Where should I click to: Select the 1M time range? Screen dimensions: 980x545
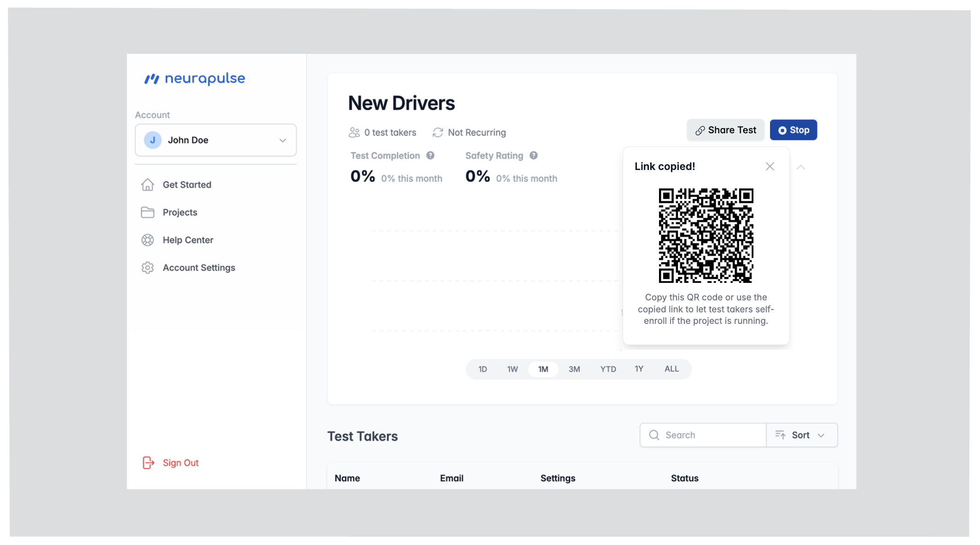click(x=543, y=369)
